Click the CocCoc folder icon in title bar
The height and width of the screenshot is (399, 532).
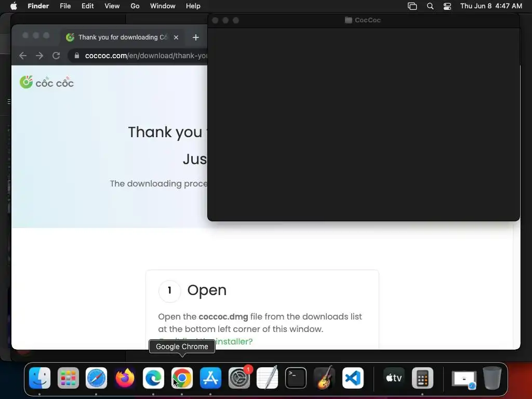349,20
